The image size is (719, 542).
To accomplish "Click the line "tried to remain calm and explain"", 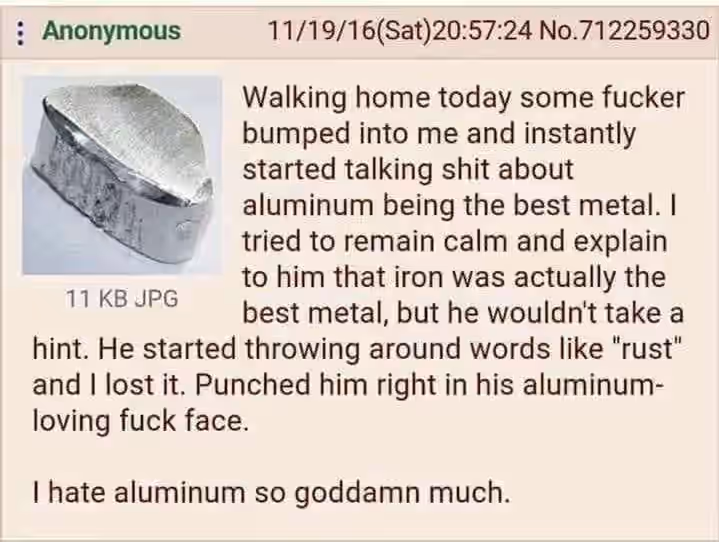I will (x=454, y=242).
